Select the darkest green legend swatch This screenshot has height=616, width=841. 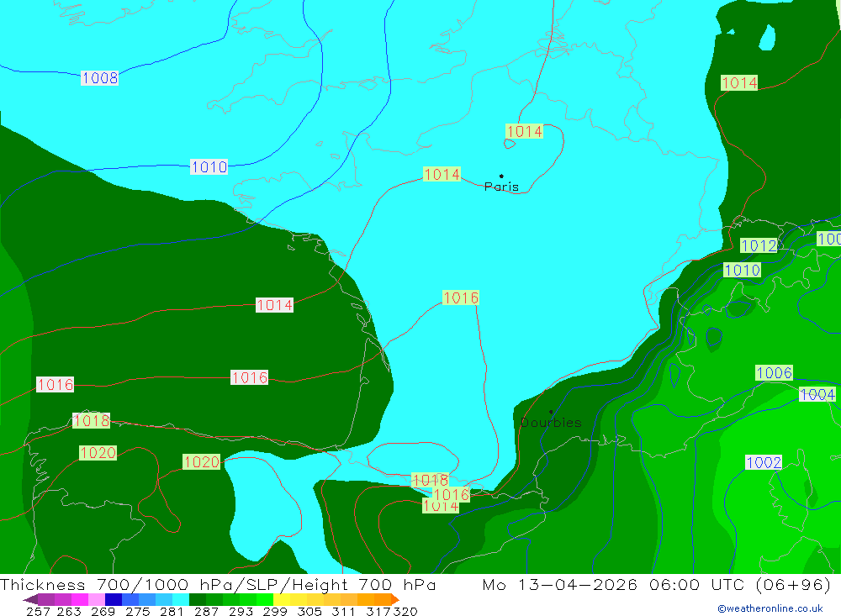pos(198,599)
